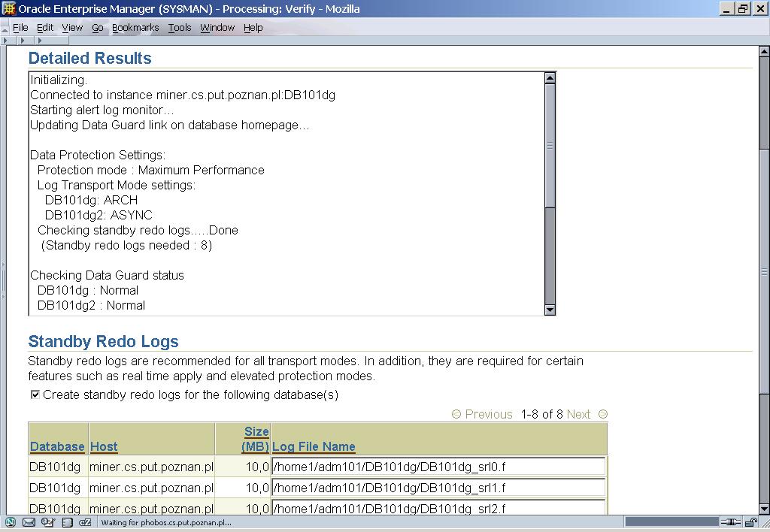Click the Previous page arrow icon

[456, 414]
